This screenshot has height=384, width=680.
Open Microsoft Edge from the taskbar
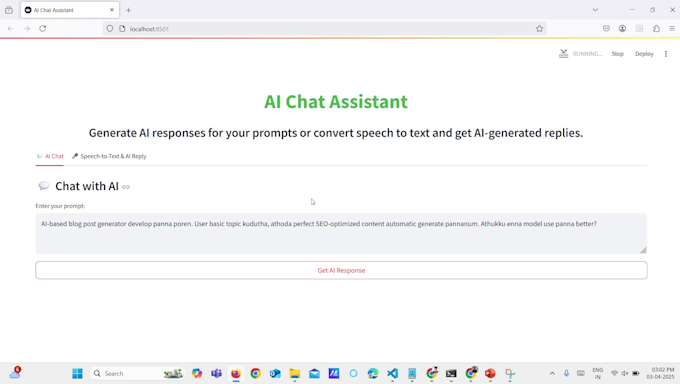coord(373,373)
